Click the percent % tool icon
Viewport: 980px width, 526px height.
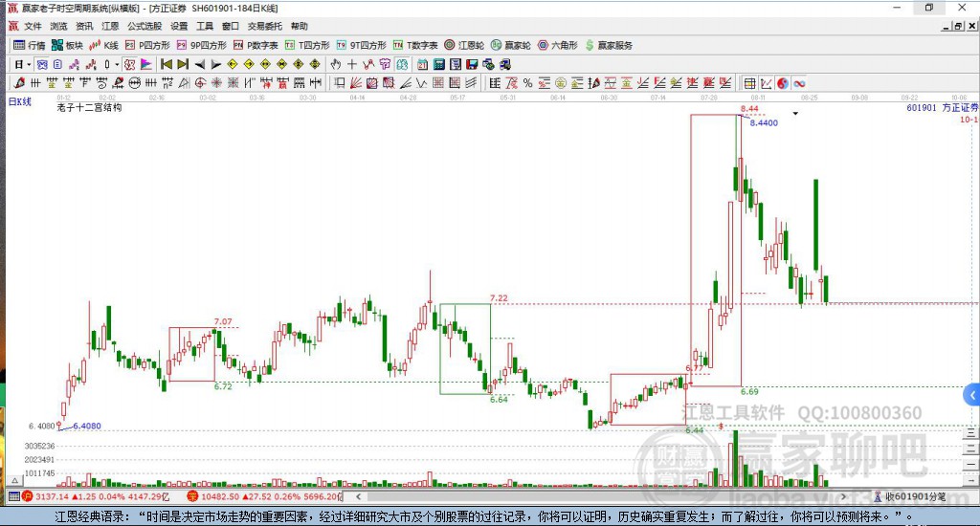[527, 83]
